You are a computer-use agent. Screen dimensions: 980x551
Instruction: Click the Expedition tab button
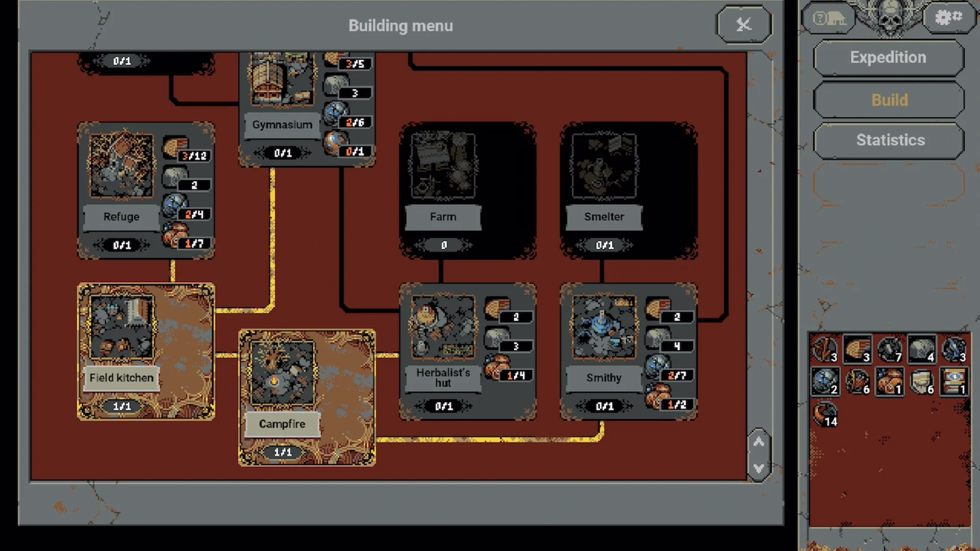pos(889,57)
